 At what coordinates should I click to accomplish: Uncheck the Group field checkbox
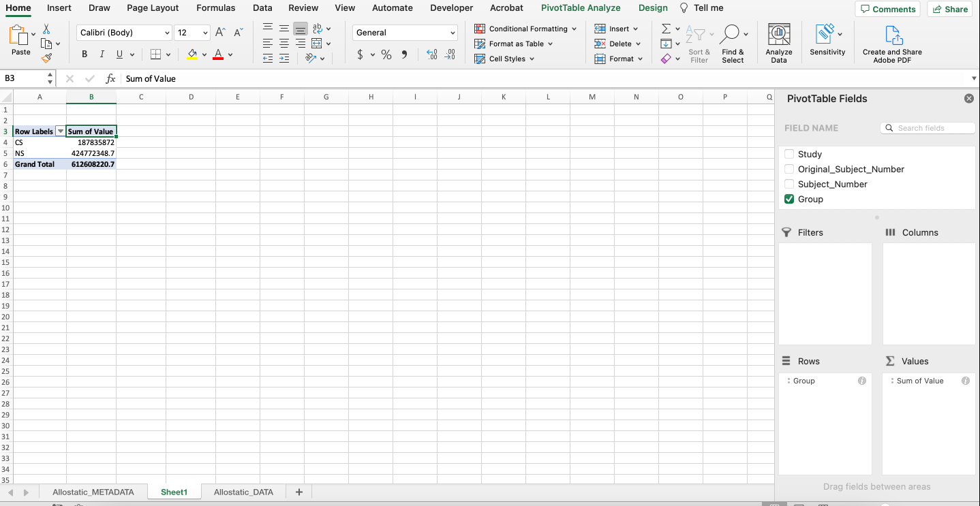[x=789, y=199]
